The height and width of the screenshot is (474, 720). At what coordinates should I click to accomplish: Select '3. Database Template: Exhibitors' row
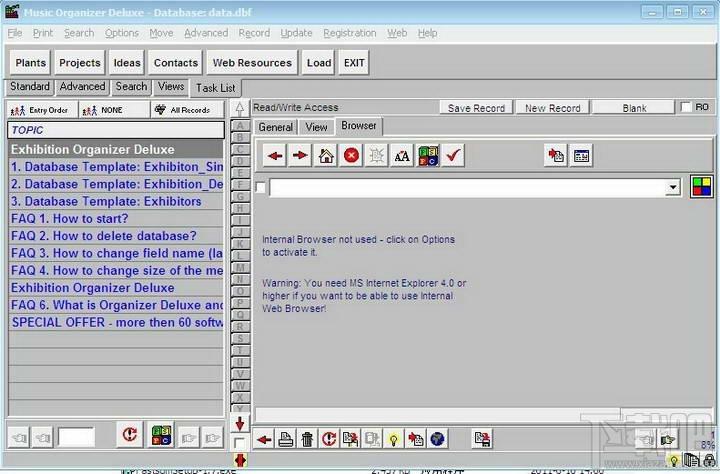click(x=116, y=201)
